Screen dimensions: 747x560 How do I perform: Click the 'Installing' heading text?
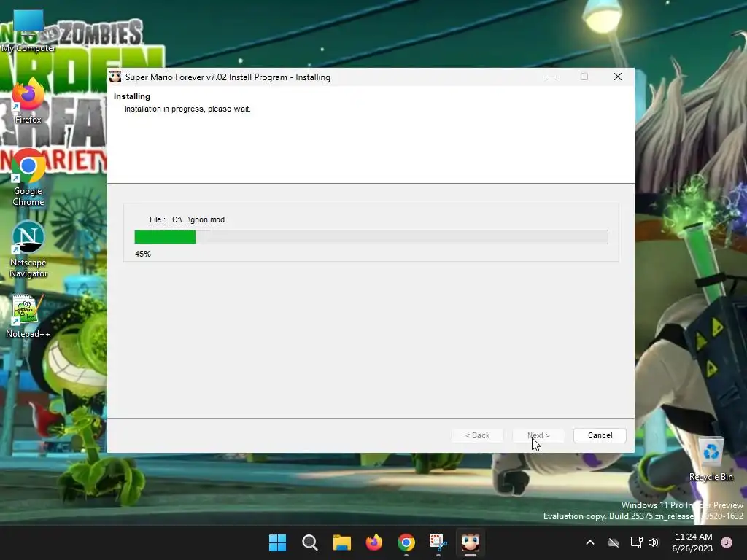click(132, 96)
